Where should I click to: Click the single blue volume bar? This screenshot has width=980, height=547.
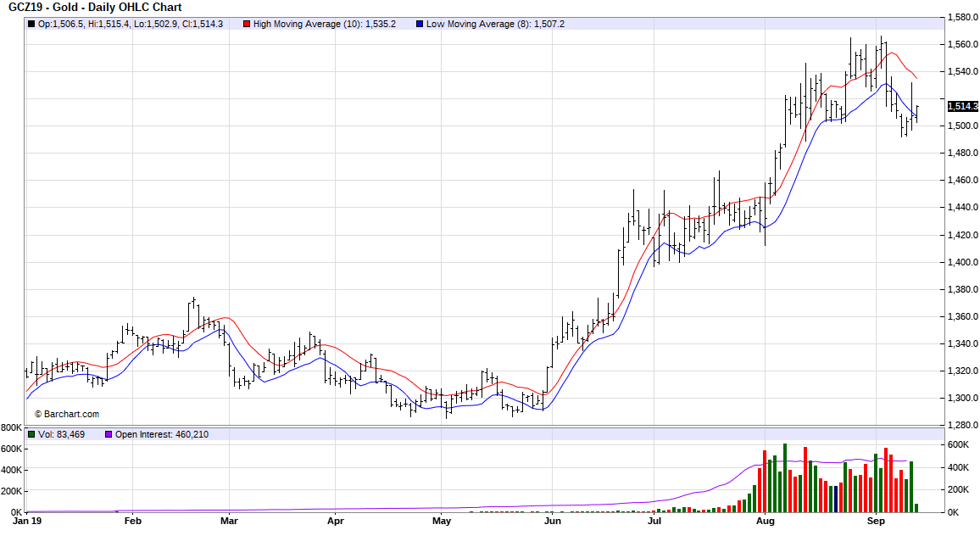tap(835, 499)
